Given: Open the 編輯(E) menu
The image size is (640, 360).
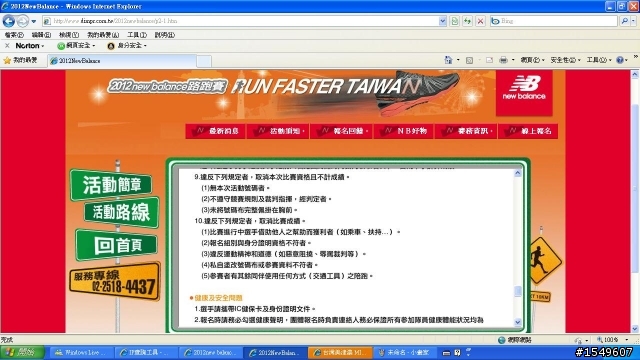Looking at the screenshot, I should 41,35.
